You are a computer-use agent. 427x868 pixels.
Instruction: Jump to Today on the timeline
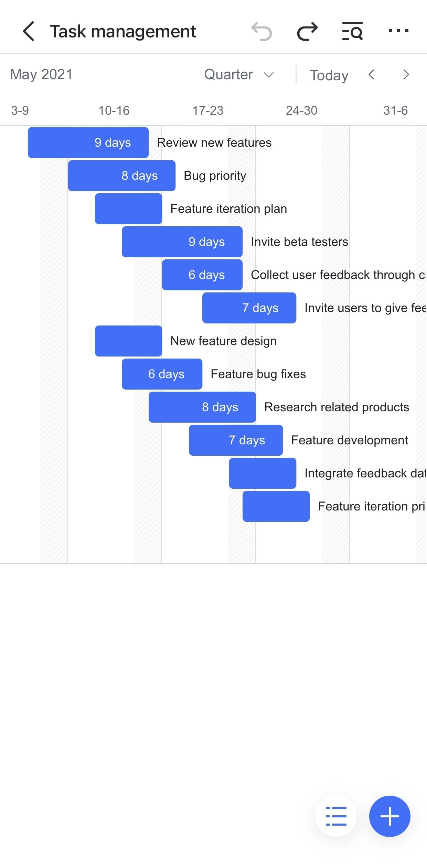click(x=329, y=75)
